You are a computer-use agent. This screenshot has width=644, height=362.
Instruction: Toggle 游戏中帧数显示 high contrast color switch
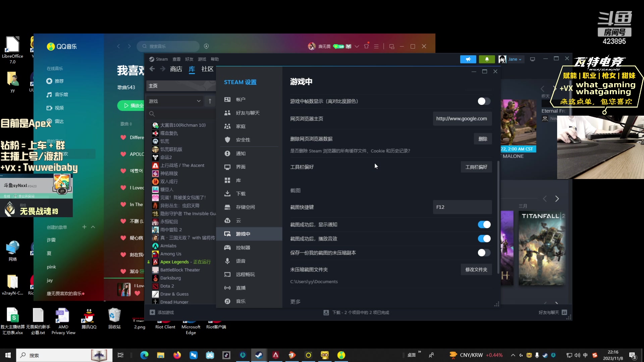click(x=484, y=101)
